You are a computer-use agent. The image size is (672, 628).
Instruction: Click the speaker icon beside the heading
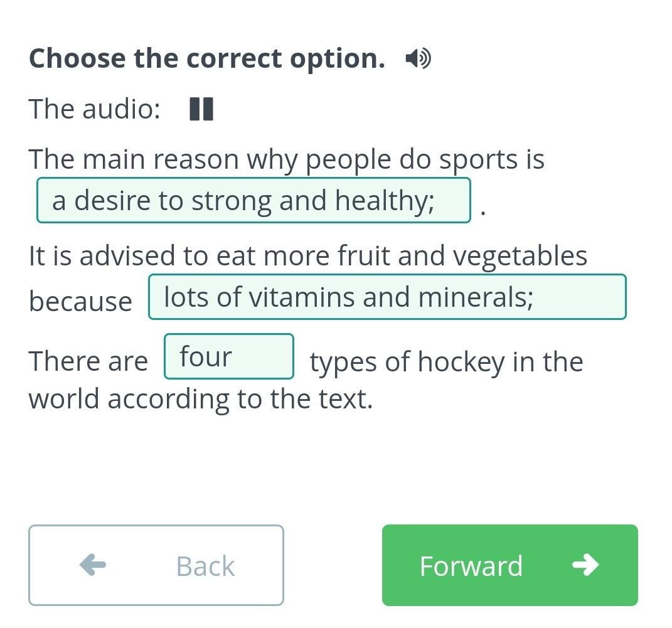[x=418, y=59]
